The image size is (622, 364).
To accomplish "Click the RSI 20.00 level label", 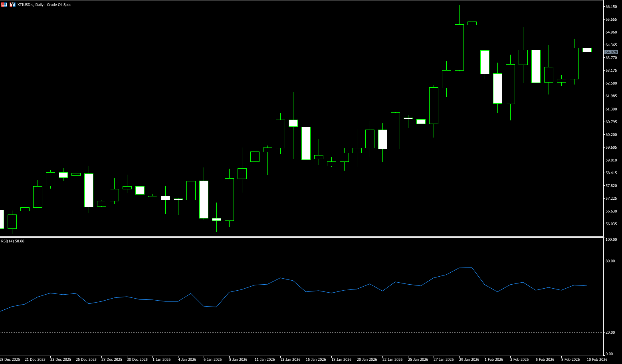I will pos(610,333).
